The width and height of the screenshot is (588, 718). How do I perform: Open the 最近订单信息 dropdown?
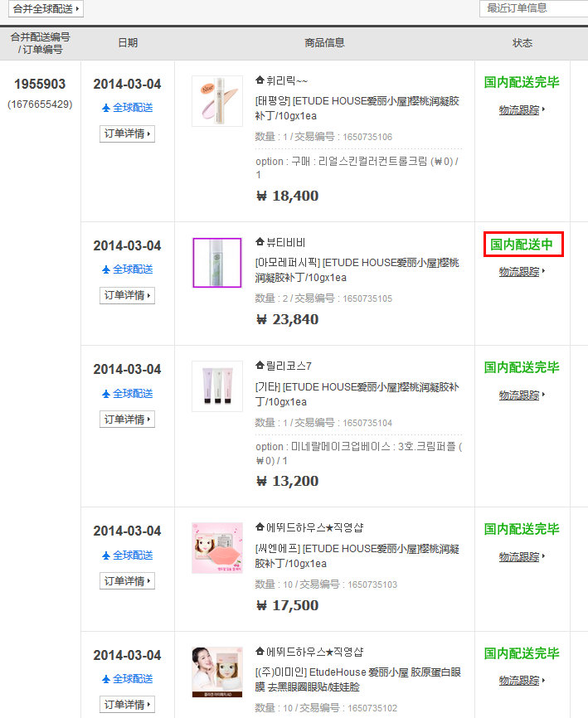(x=533, y=8)
